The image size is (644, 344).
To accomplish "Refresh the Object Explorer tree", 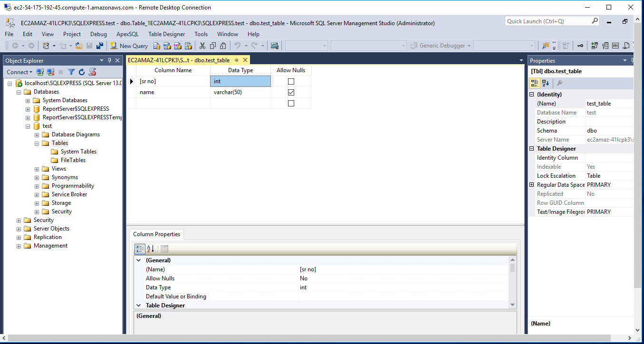I will click(81, 72).
